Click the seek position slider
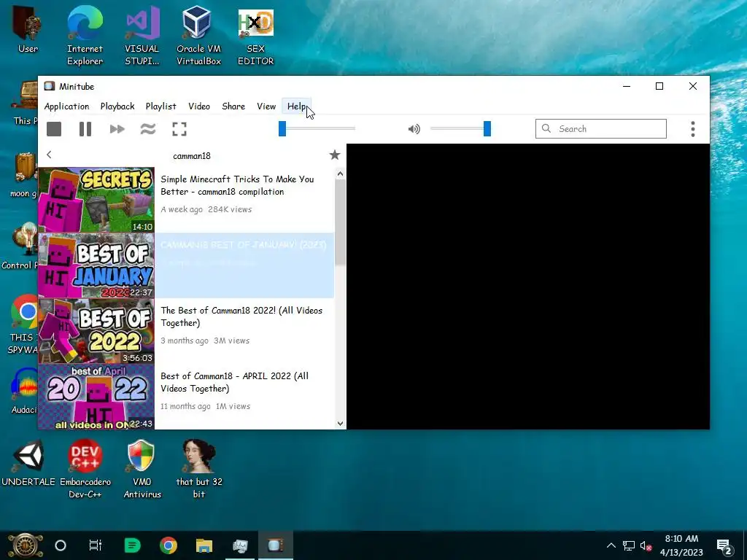The width and height of the screenshot is (747, 560). click(x=317, y=128)
